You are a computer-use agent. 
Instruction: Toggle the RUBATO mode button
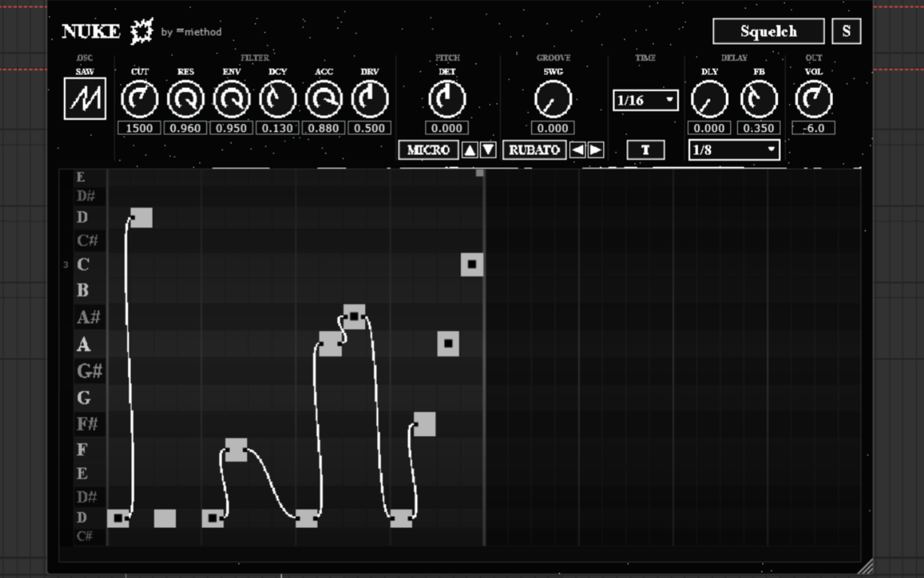[x=534, y=150]
